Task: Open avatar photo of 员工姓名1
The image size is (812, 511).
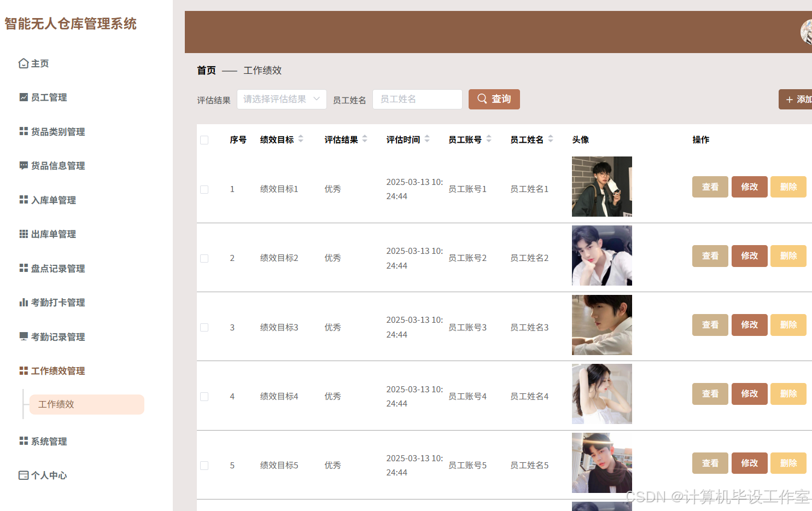Action: (602, 187)
